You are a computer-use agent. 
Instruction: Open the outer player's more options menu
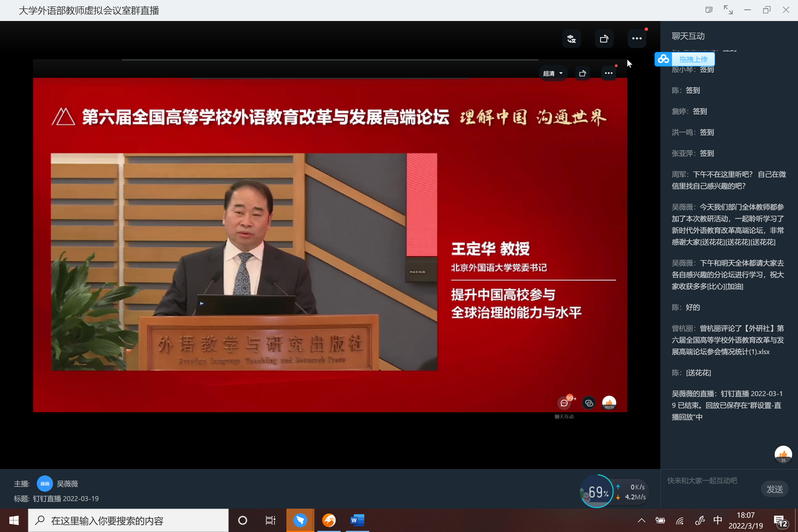(637, 39)
